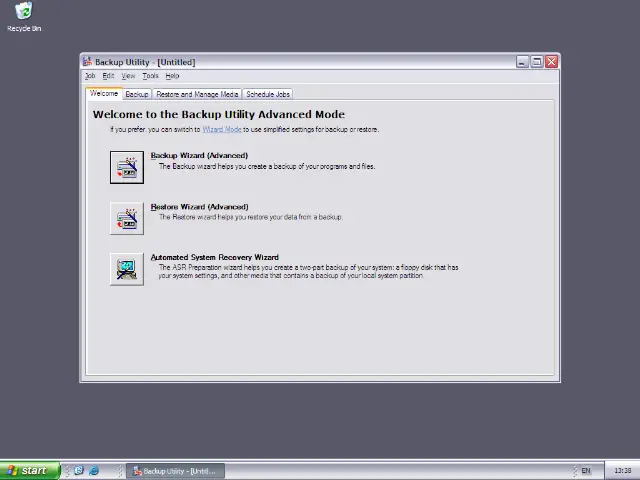Viewport: 640px width, 480px height.
Task: Click the Restore Wizard (Advanced) icon button
Action: coord(127,218)
